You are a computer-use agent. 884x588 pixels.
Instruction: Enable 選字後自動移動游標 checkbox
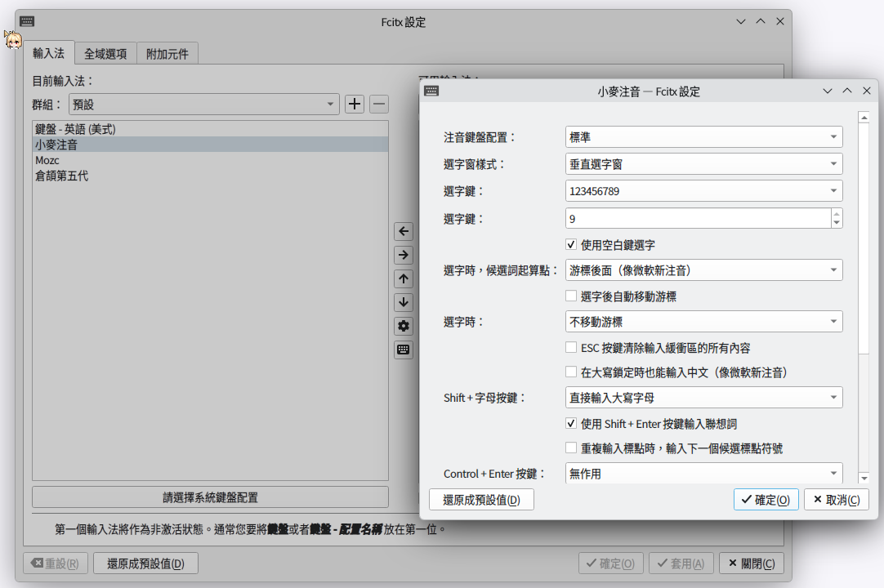pyautogui.click(x=571, y=296)
